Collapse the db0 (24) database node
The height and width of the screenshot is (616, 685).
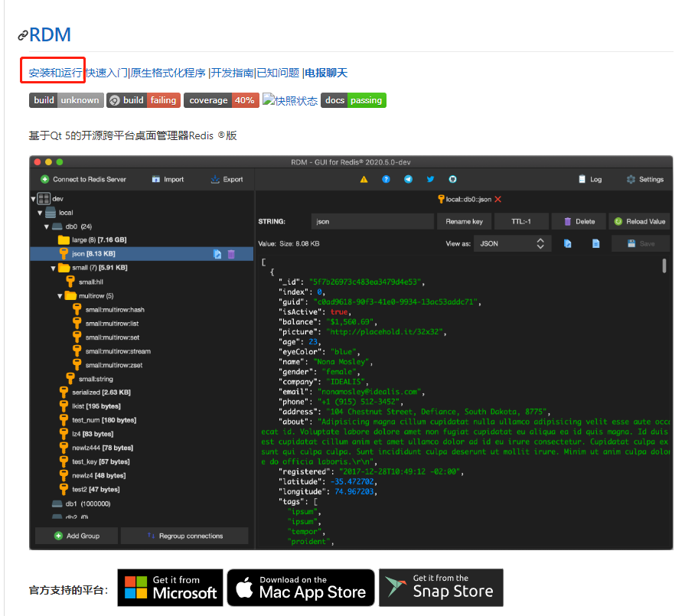47,227
